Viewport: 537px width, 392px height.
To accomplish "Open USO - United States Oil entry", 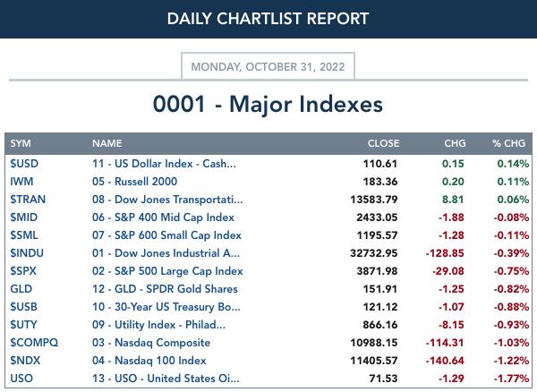I will tap(166, 379).
